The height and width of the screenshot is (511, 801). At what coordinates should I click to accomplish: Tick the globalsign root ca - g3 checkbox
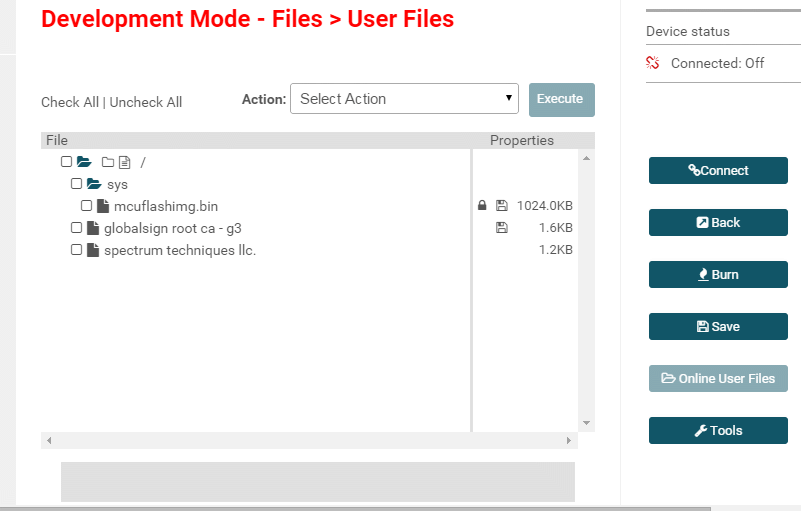(x=77, y=228)
